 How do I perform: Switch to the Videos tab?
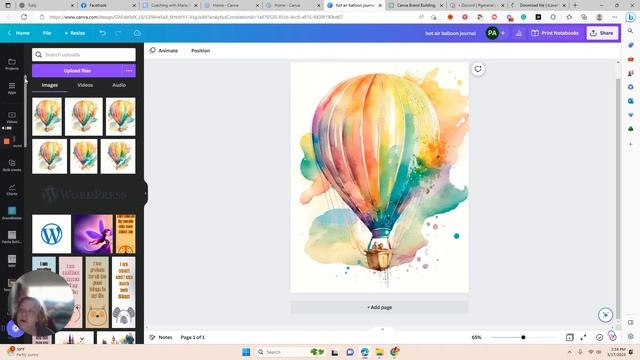[85, 85]
